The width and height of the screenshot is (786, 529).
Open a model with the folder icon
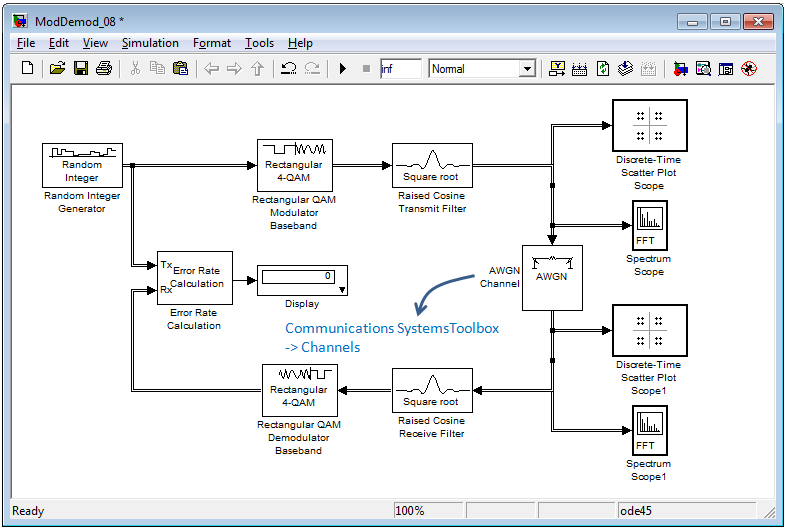pos(57,68)
